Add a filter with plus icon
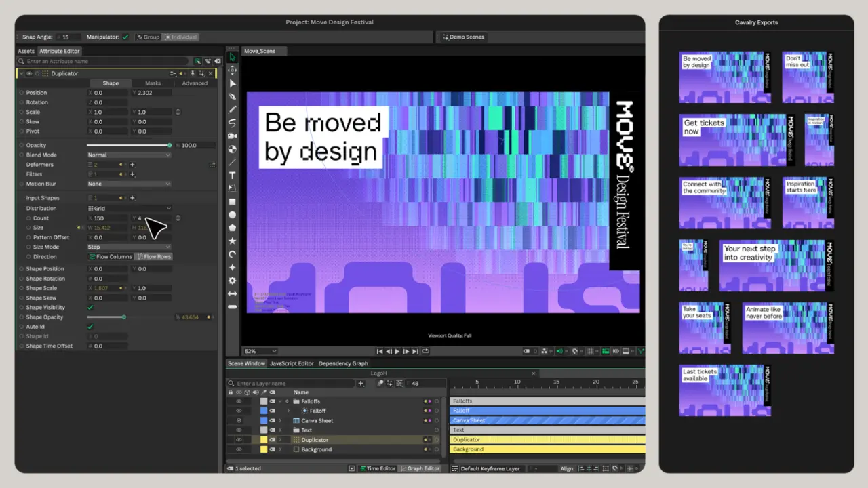Image resolution: width=868 pixels, height=488 pixels. click(x=132, y=174)
